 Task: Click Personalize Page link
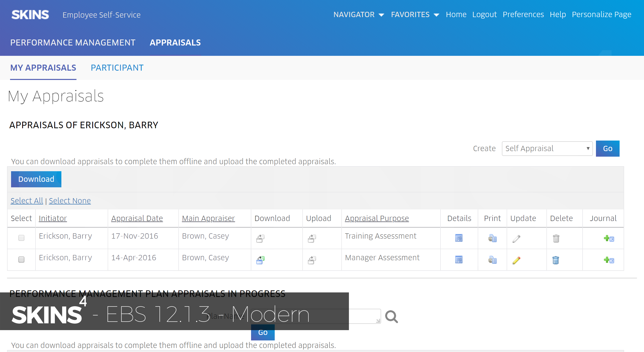coord(601,15)
